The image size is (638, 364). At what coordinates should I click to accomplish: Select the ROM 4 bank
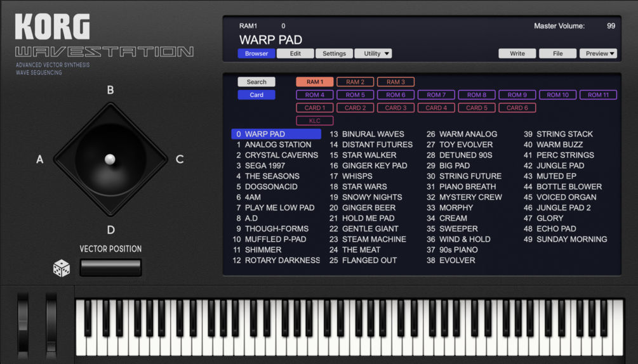[x=315, y=94]
